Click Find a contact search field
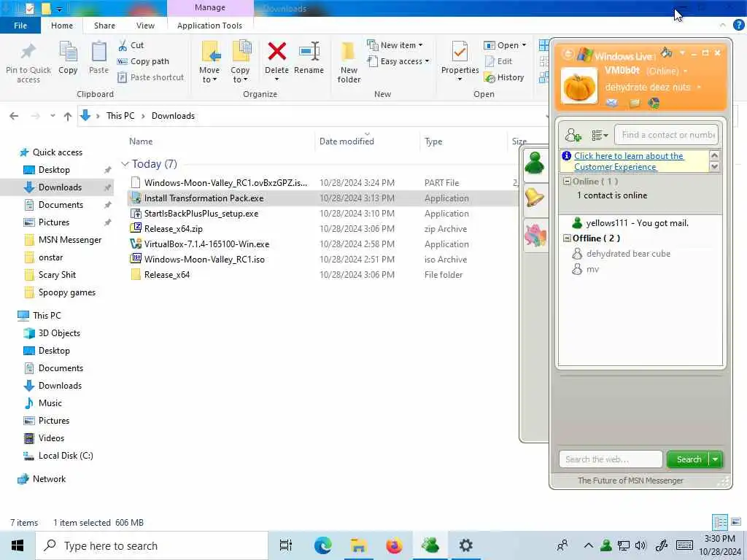747x560 pixels. click(x=666, y=135)
